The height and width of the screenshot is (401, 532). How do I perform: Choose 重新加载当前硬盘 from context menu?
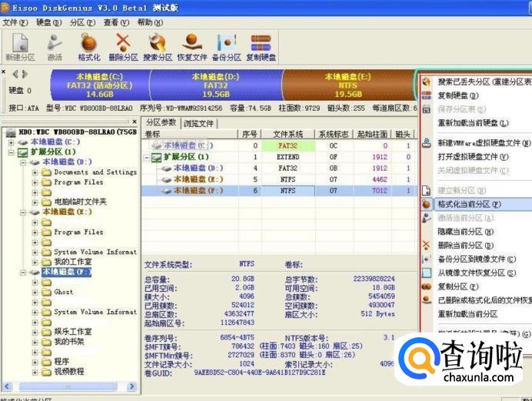pos(477,123)
